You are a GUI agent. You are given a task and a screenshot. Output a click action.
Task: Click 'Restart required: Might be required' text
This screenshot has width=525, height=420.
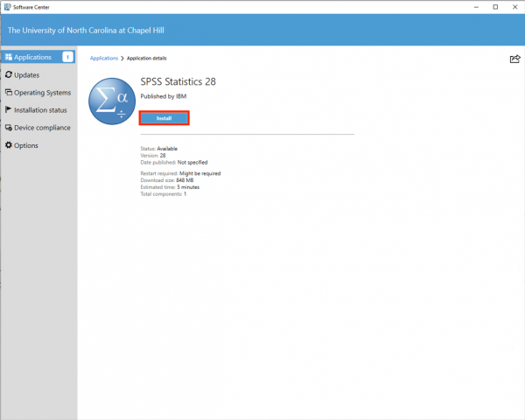[x=180, y=173]
